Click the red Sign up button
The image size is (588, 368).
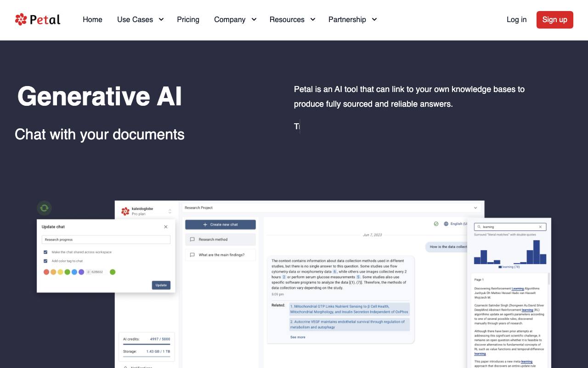point(555,20)
